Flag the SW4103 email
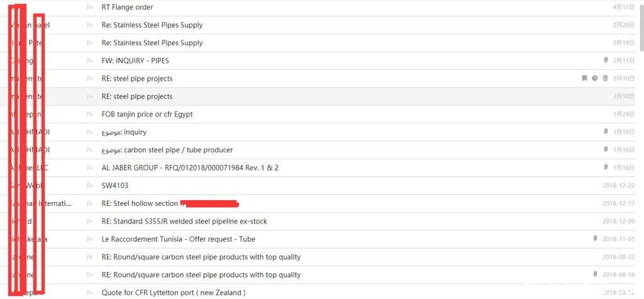Viewport: 644px width, 299px height. (x=89, y=186)
